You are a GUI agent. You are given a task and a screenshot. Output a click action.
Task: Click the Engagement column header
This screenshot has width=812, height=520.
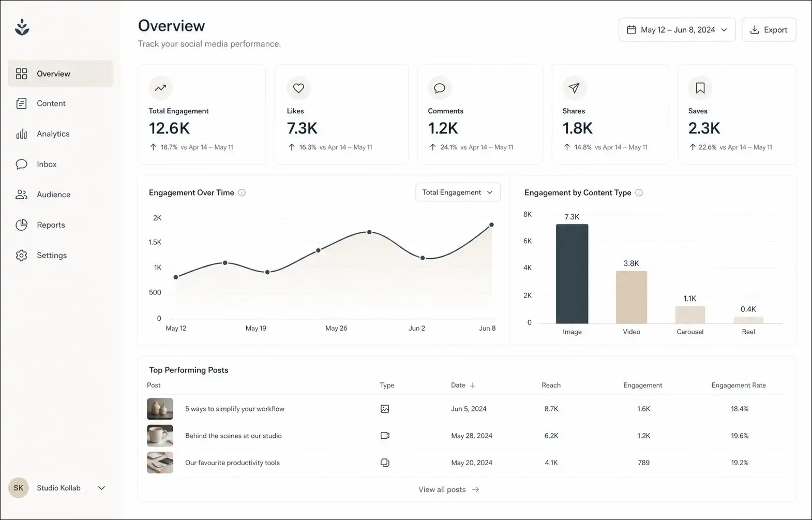[643, 385]
